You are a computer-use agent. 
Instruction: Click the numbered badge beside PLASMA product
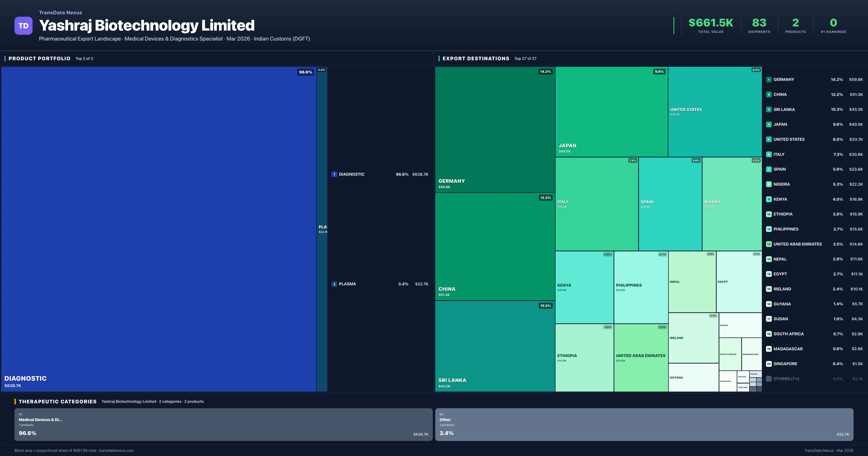334,284
